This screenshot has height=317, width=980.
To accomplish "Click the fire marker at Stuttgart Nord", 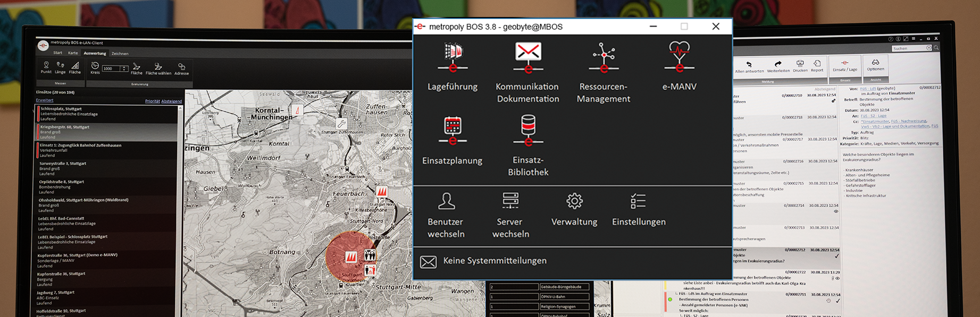I will tap(382, 192).
